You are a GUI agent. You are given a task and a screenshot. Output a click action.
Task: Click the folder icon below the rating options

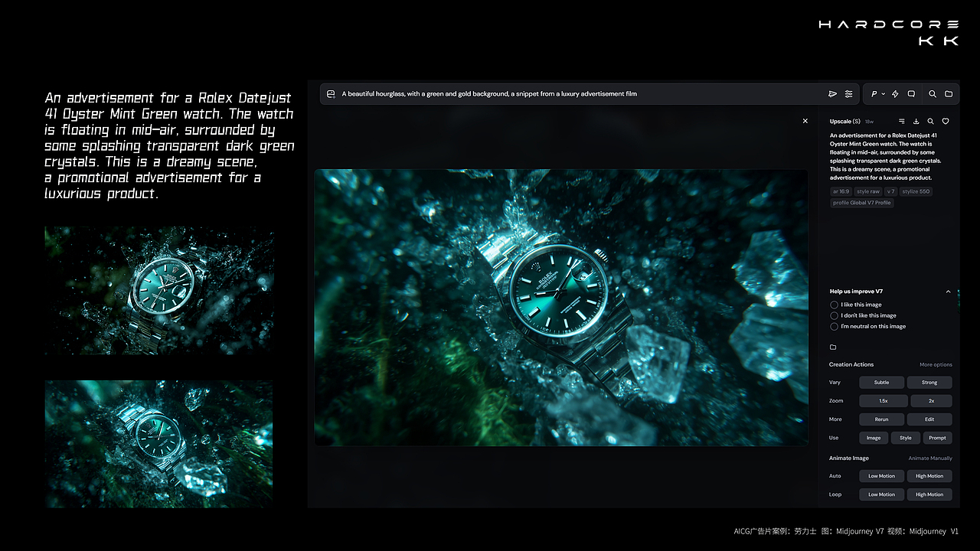[834, 347]
